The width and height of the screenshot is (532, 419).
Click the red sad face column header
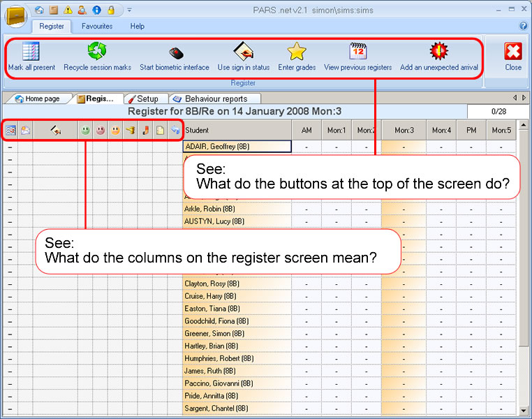pos(101,130)
